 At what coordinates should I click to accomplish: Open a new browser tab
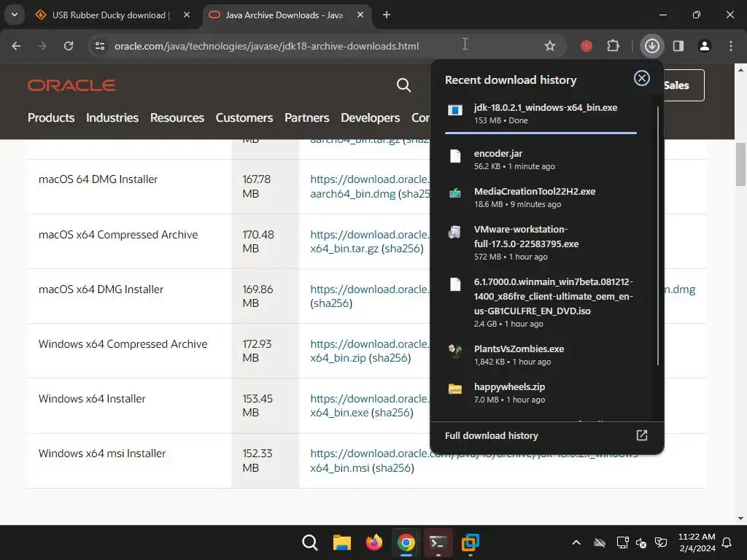387,15
